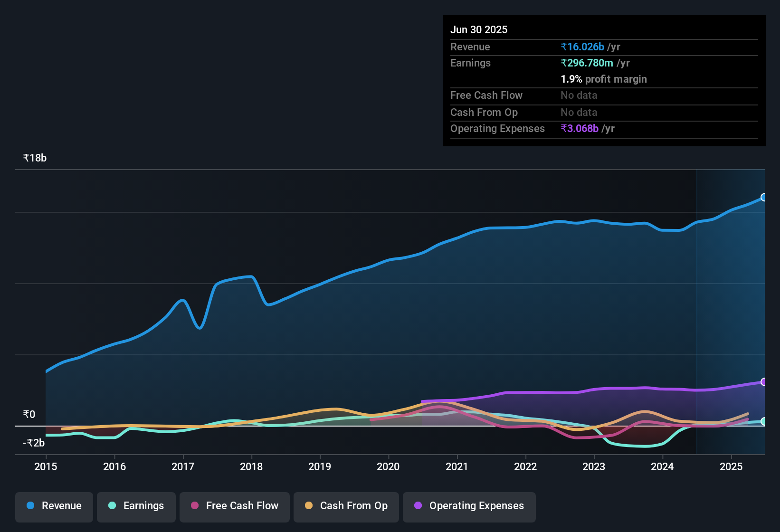Screen dimensions: 780x532
Task: Toggle the Earnings series visibility
Action: point(136,506)
